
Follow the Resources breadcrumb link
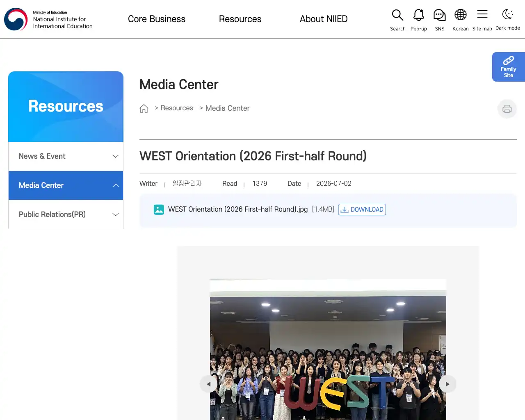pyautogui.click(x=177, y=108)
